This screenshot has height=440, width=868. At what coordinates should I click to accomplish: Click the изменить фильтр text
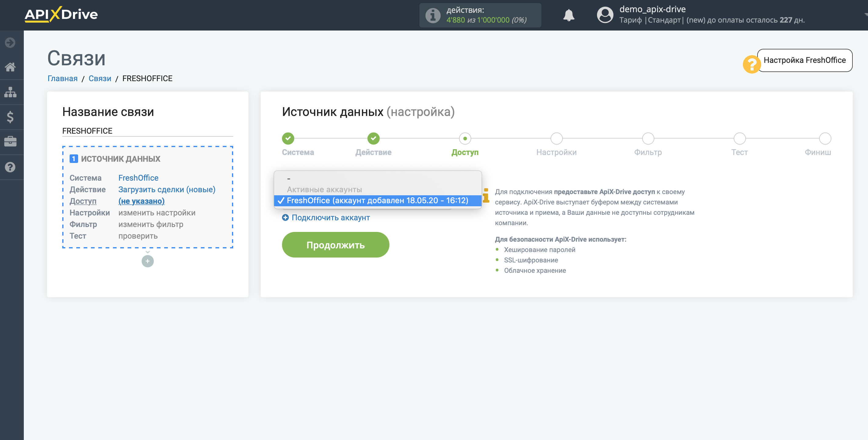pyautogui.click(x=151, y=224)
